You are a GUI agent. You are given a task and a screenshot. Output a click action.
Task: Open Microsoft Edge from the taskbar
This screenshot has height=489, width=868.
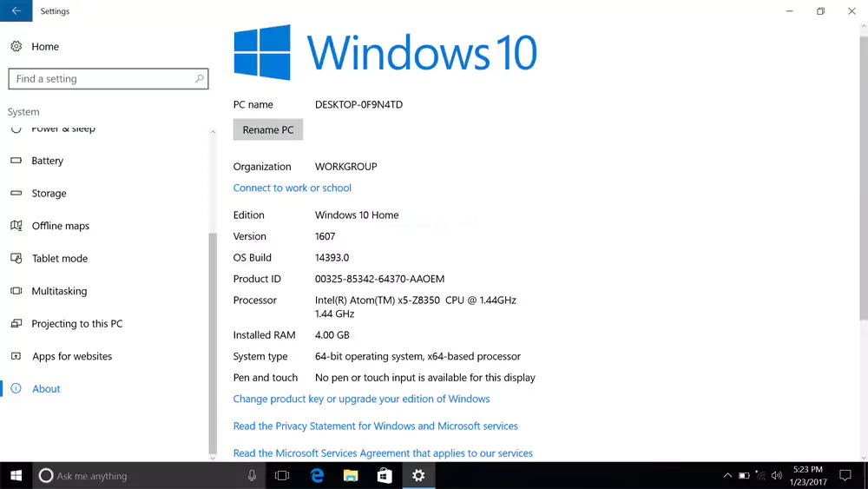click(318, 475)
